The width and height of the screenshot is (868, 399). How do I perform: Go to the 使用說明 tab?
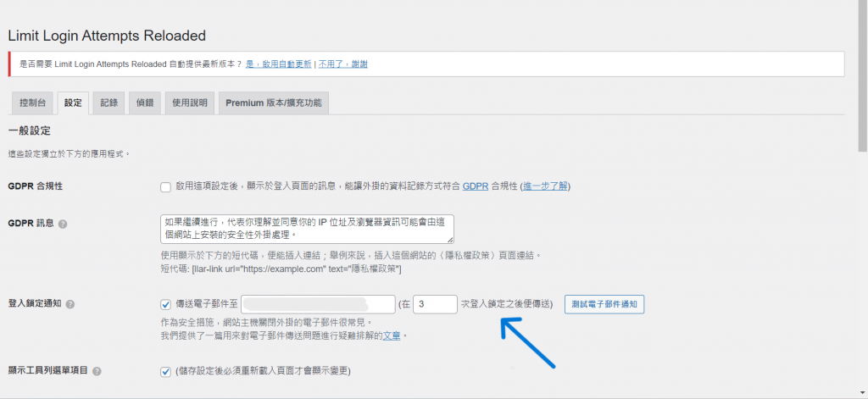click(x=190, y=103)
